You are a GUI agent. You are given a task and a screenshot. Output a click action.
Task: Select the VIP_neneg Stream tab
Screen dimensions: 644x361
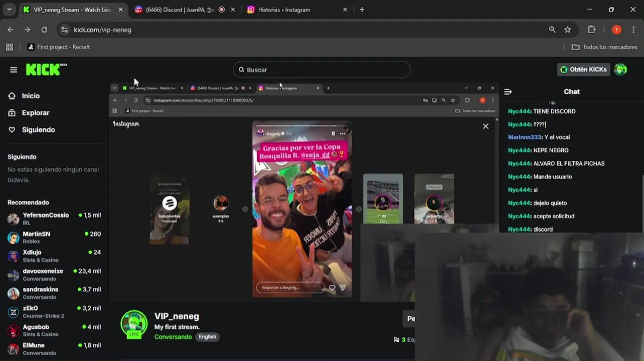pyautogui.click(x=73, y=10)
